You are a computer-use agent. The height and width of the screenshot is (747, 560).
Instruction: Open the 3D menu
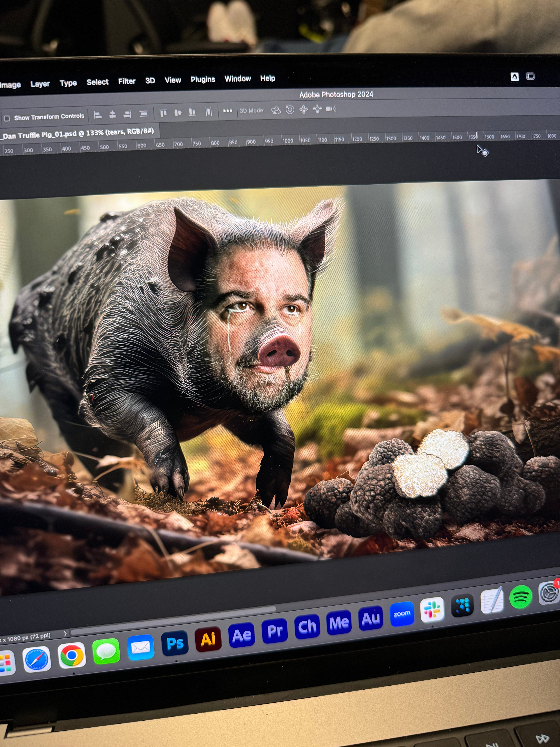tap(150, 81)
